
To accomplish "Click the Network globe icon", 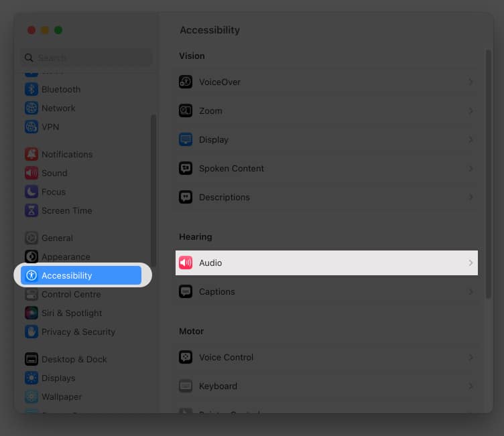I will [x=31, y=108].
